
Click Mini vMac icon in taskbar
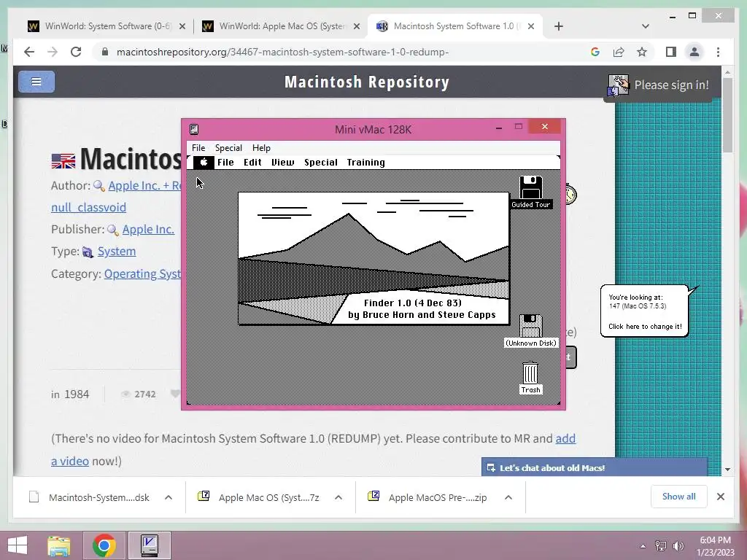pyautogui.click(x=150, y=545)
